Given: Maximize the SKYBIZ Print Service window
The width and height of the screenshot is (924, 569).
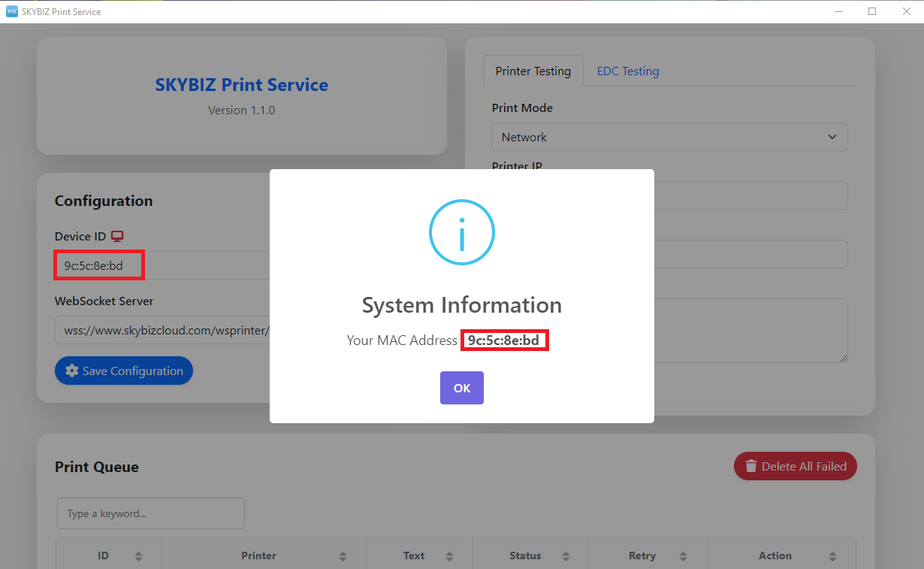Looking at the screenshot, I should (x=872, y=11).
